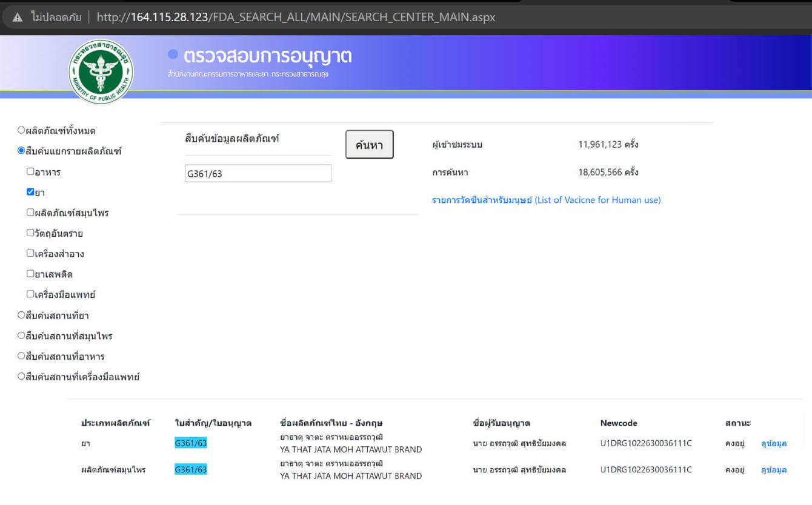Tick the ผลิตภัณฑ์สมุนไพร checkbox
The height and width of the screenshot is (505, 812).
click(x=30, y=213)
